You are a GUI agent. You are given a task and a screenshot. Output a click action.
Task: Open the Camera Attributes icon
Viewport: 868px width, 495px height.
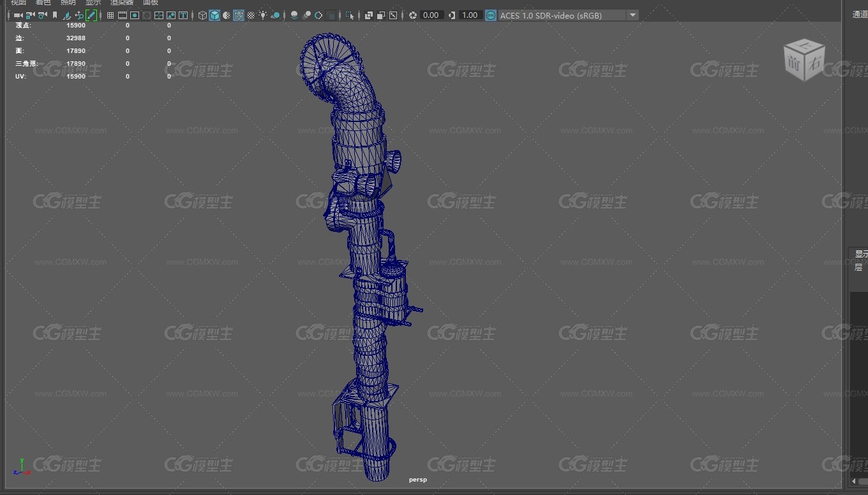tap(43, 15)
